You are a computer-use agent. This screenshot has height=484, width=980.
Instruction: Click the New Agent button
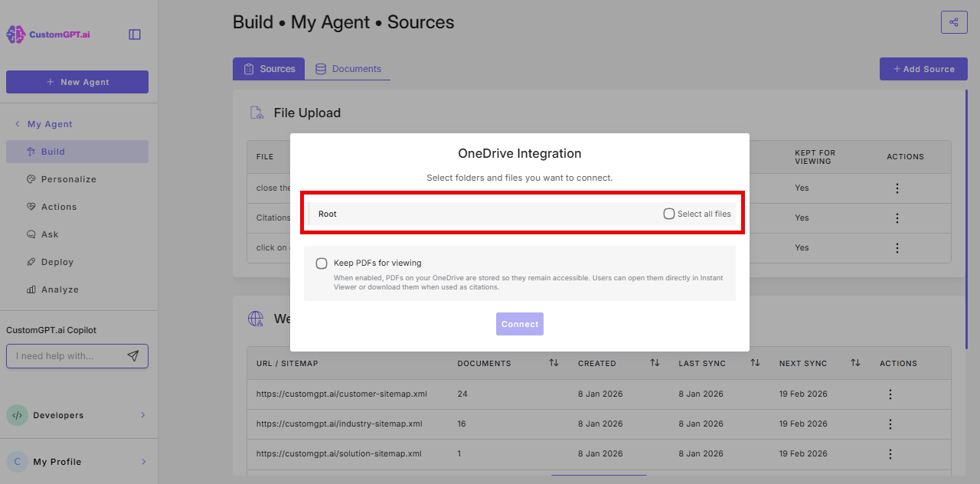[x=77, y=82]
